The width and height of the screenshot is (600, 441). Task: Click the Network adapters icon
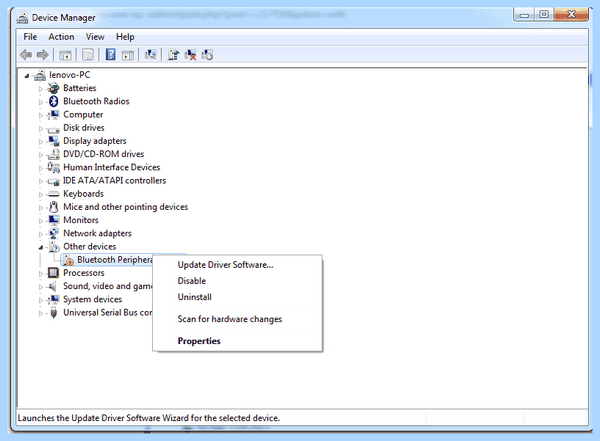coord(54,233)
